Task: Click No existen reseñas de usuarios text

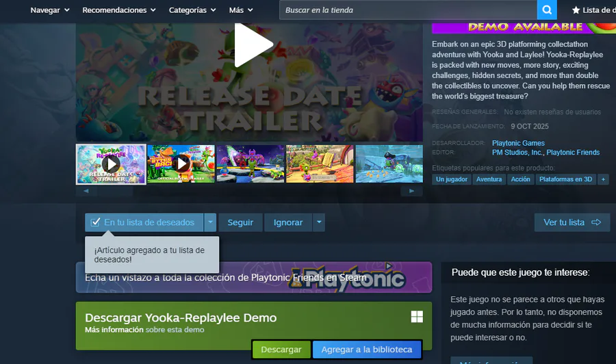Action: [552, 112]
